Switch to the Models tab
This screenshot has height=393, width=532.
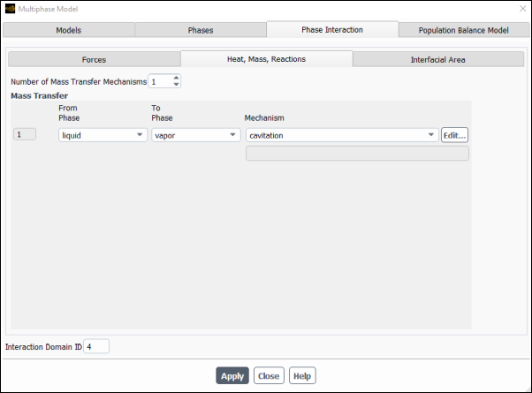69,30
